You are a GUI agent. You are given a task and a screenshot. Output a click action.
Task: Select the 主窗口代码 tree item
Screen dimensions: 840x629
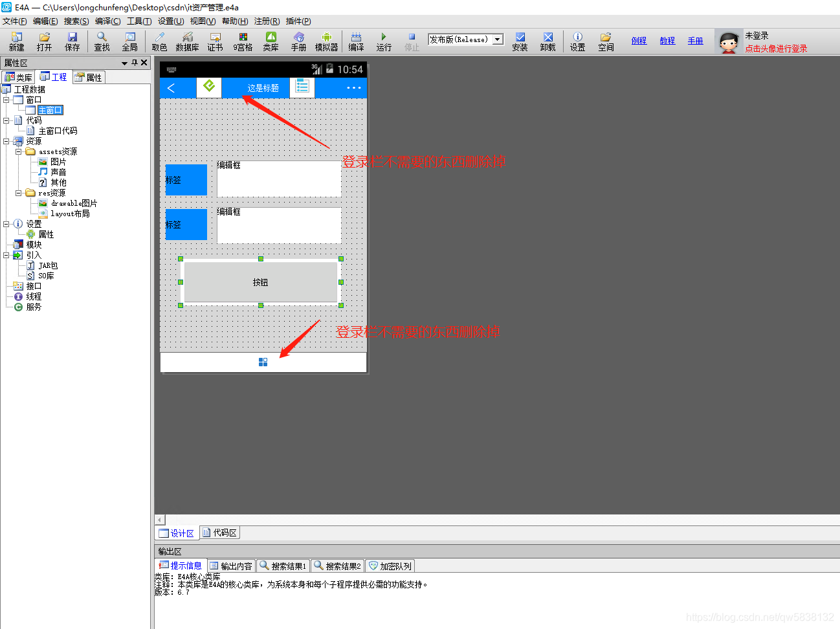coord(58,131)
